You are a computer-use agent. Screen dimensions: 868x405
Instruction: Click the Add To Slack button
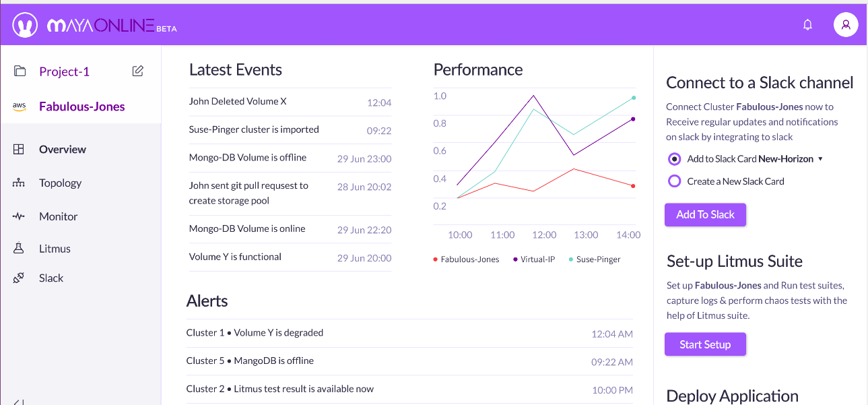tap(705, 215)
